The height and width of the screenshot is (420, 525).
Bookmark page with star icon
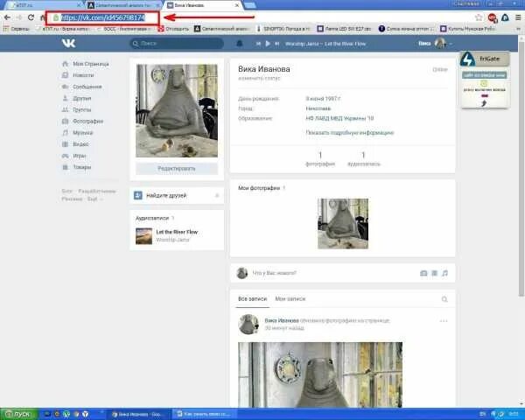click(479, 17)
